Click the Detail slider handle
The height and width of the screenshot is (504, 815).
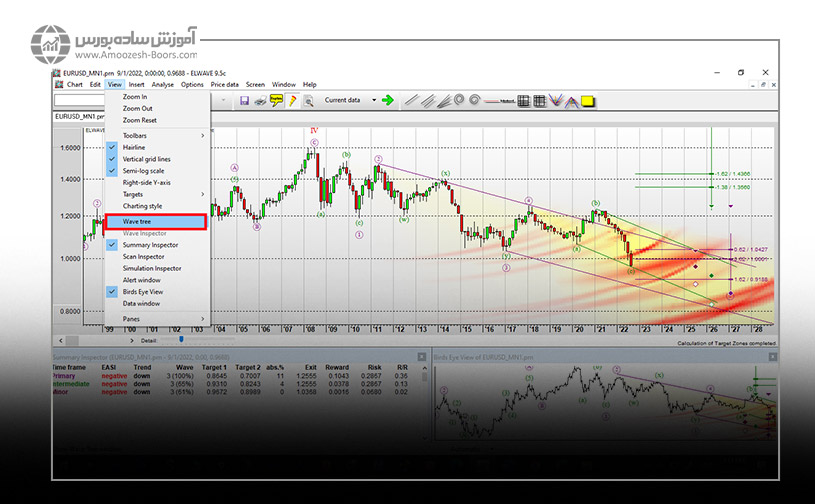[x=180, y=340]
